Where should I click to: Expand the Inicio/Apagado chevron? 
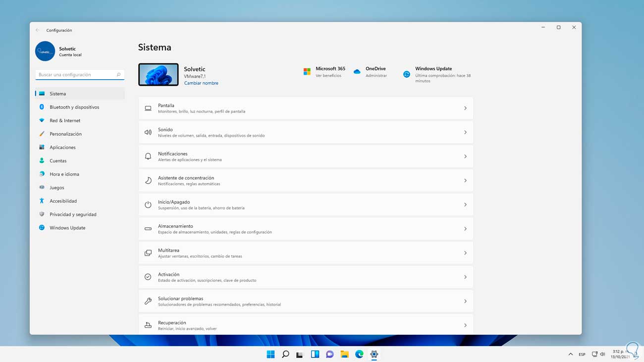click(x=465, y=205)
